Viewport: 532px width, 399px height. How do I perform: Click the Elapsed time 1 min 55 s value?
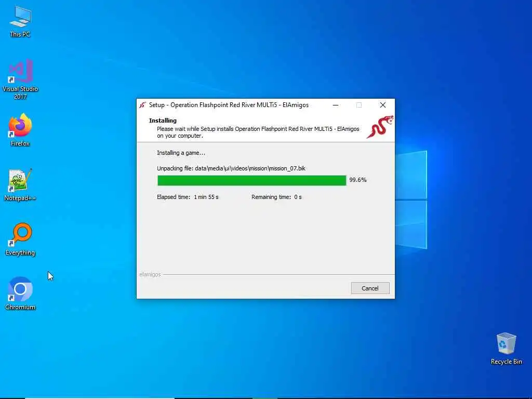point(206,197)
